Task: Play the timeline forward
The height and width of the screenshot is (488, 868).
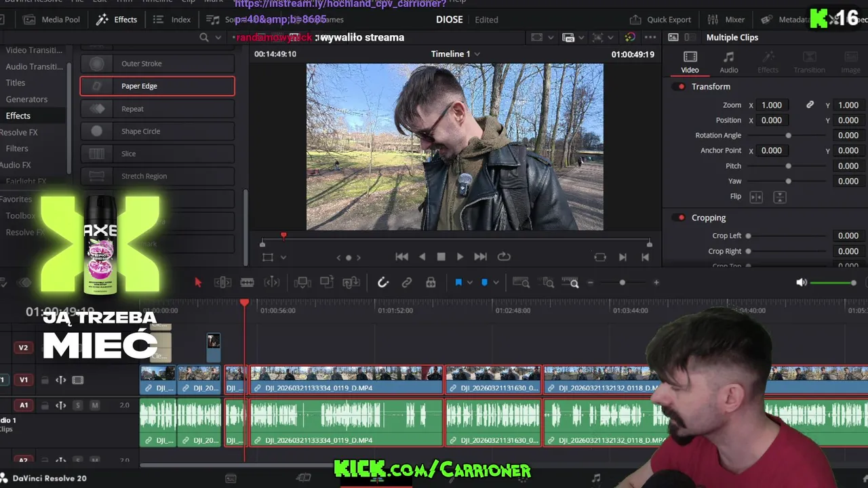Action: pyautogui.click(x=460, y=257)
